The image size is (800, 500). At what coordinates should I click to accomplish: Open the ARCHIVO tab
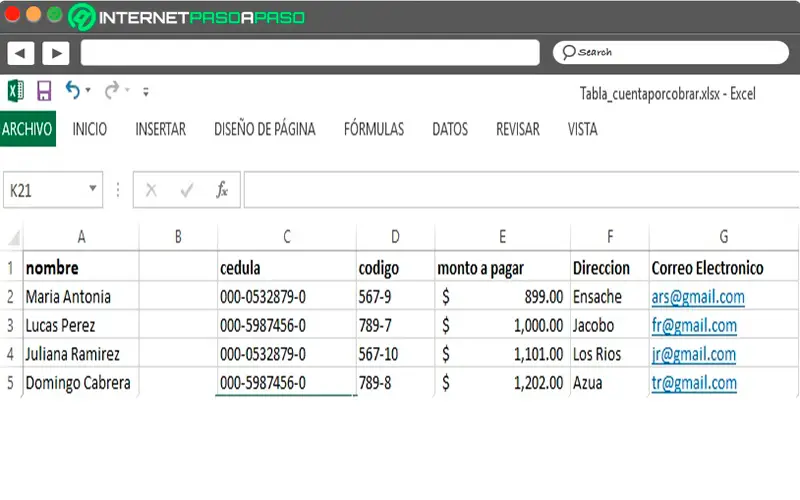click(x=28, y=129)
